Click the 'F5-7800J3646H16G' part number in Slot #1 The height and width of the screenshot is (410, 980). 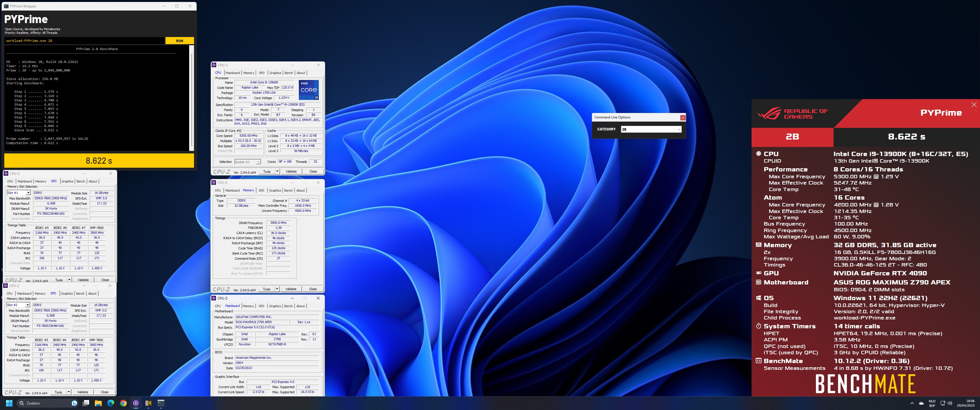tap(51, 214)
